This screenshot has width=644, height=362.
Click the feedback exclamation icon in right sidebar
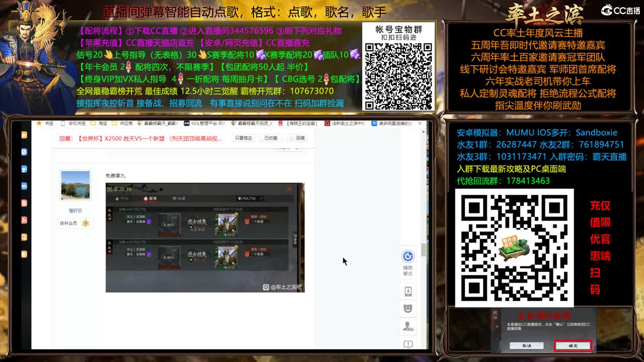point(408,344)
